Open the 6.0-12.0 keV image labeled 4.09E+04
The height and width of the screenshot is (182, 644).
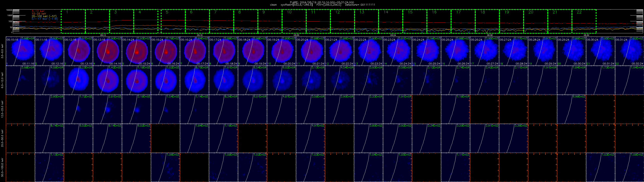pyautogui.click(x=50, y=80)
